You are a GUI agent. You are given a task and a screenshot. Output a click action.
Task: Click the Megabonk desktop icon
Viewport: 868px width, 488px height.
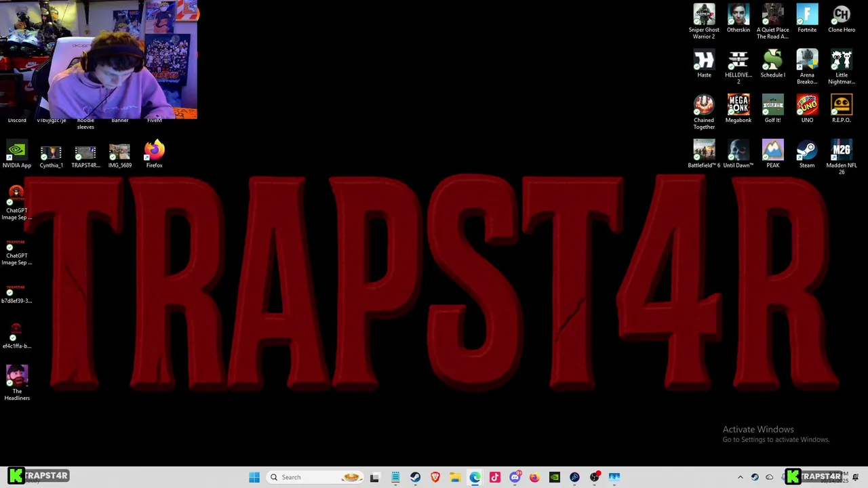[738, 108]
